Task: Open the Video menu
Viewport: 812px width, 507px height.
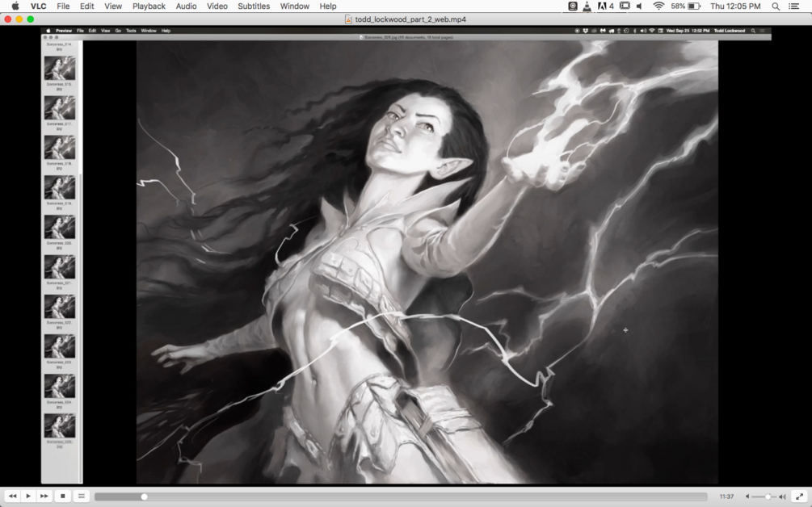Action: pos(217,6)
